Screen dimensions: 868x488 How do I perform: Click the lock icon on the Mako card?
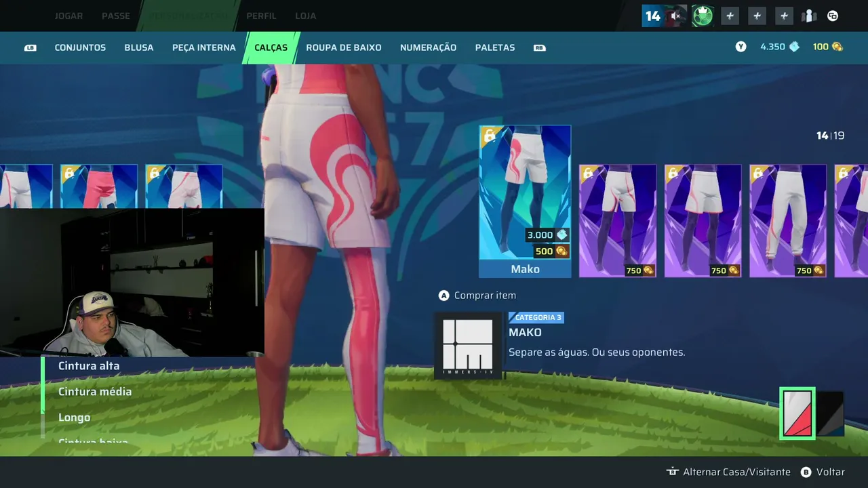tap(488, 136)
